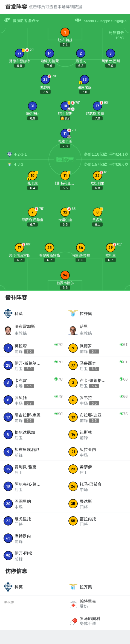Select number 77 范德布雷普特 defender circle
The image size is (130, 644).
coord(19,53)
